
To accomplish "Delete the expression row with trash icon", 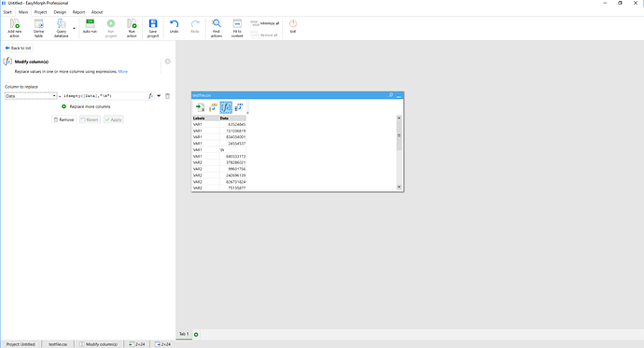I will [x=168, y=96].
